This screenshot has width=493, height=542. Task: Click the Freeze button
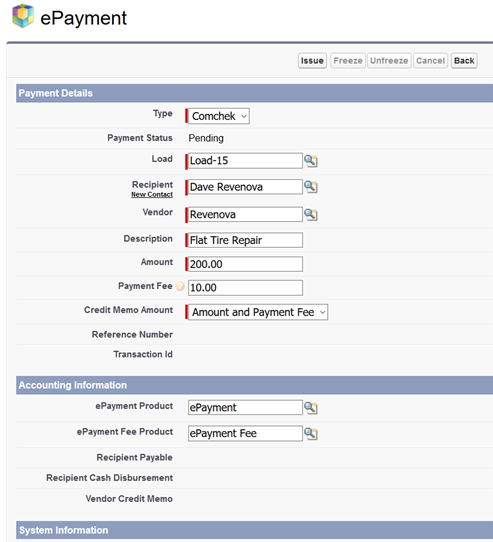coord(348,61)
